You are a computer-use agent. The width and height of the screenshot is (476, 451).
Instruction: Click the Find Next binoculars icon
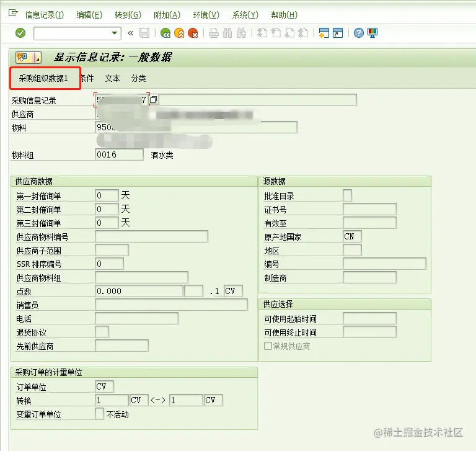(x=241, y=33)
